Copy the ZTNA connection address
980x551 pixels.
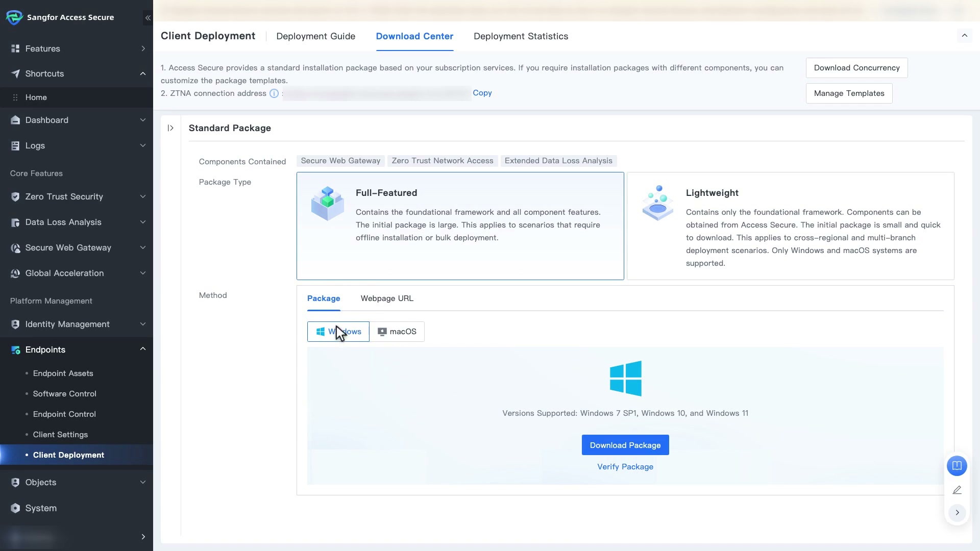click(x=482, y=93)
